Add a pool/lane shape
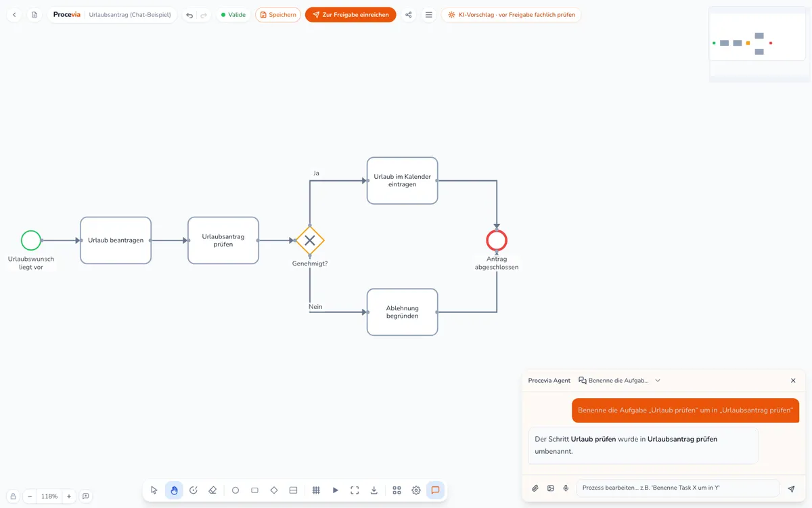The height and width of the screenshot is (508, 812). tap(293, 490)
